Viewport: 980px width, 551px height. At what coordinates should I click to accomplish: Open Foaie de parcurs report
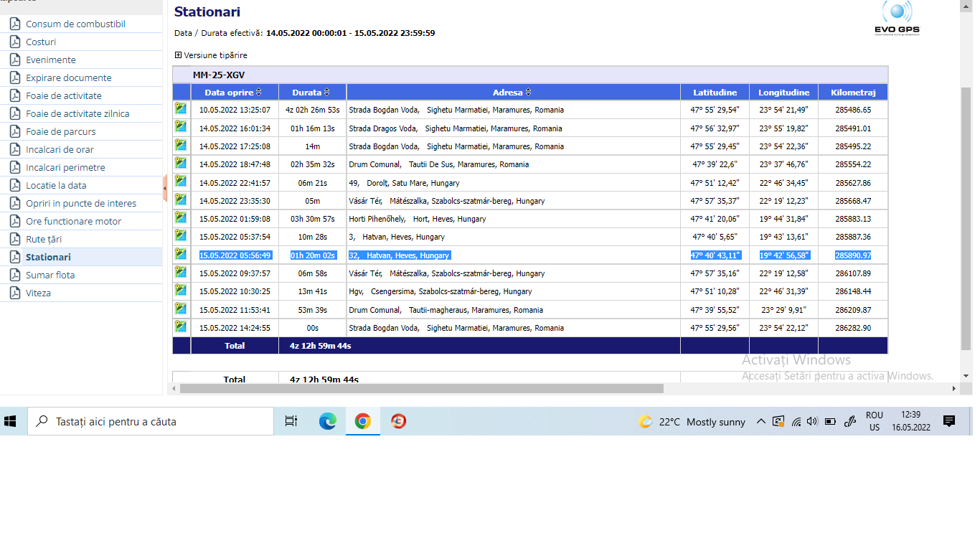61,131
